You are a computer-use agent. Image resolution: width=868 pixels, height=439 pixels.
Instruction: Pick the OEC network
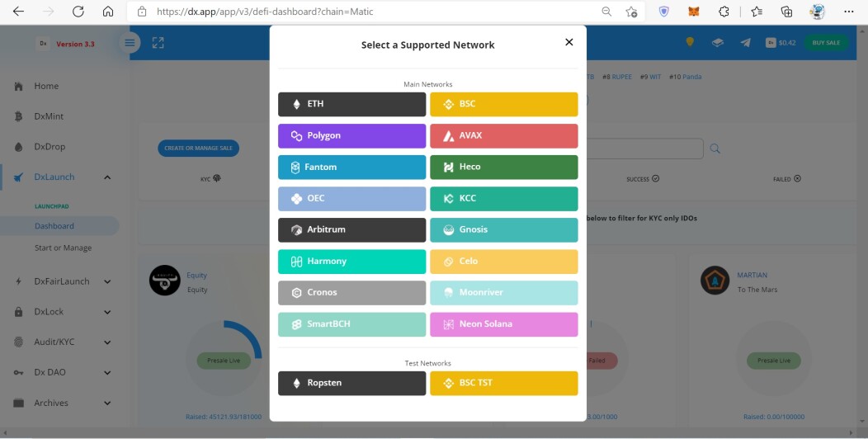352,198
